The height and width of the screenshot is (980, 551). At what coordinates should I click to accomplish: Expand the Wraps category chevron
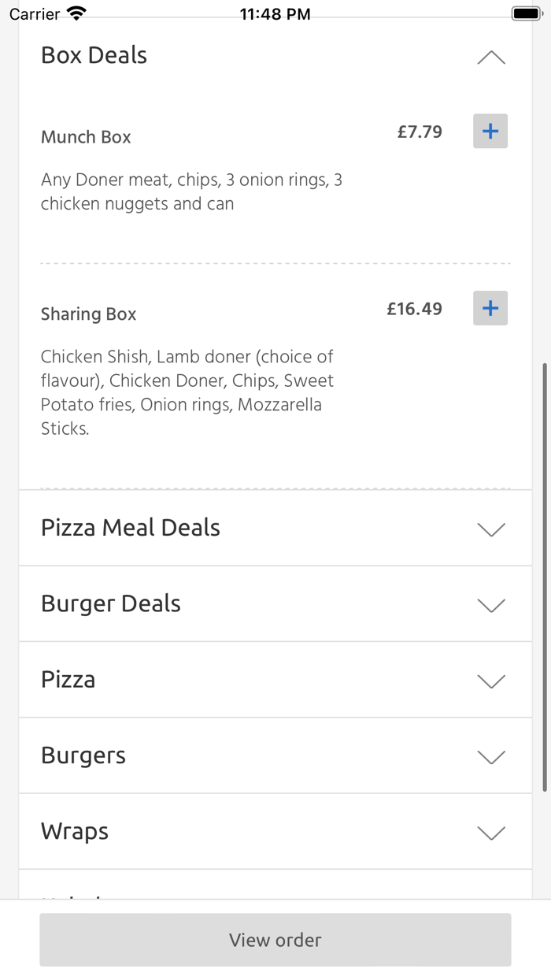click(x=491, y=833)
